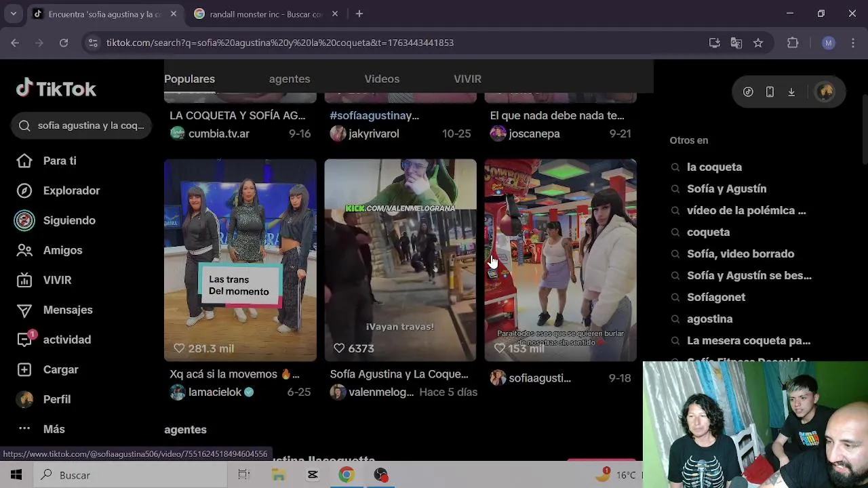Screen dimensions: 868x488
Task: Switch to the agentes tab
Action: pyautogui.click(x=290, y=79)
